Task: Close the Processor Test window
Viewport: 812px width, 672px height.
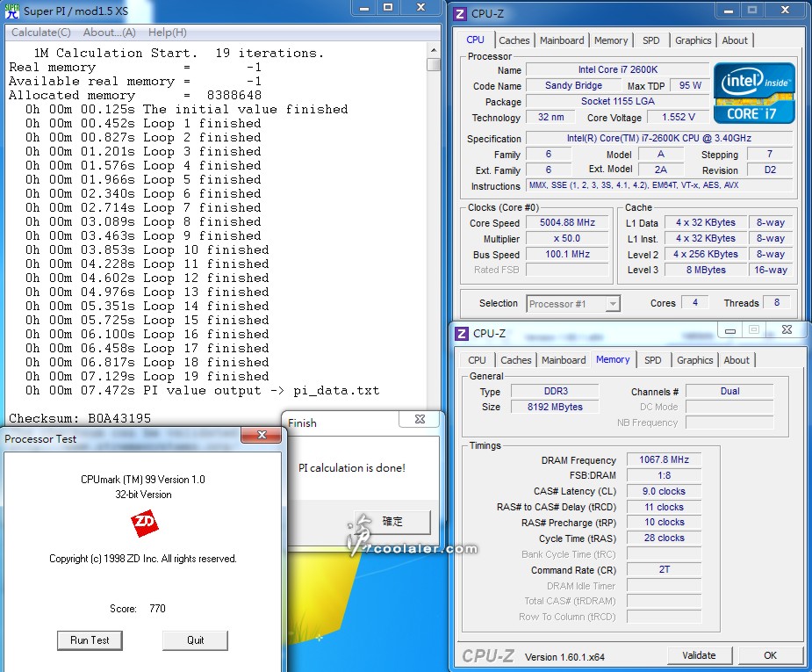Action: [262, 435]
